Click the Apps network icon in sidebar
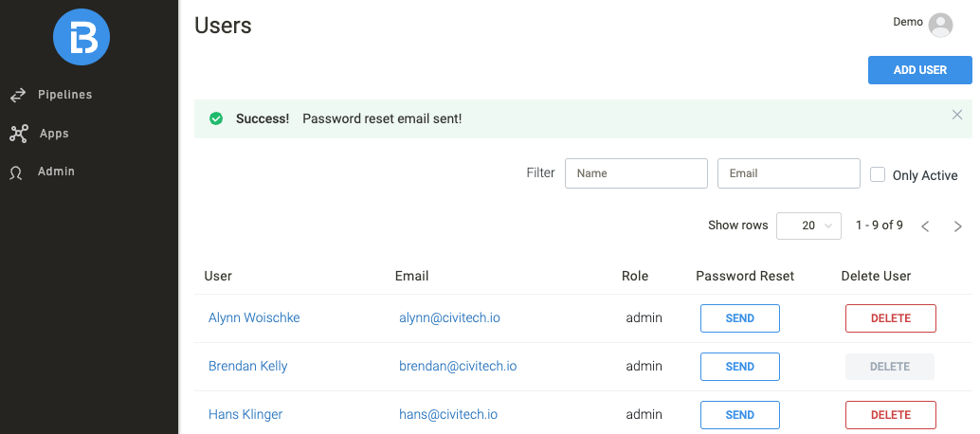This screenshot has height=434, width=980. tap(18, 134)
